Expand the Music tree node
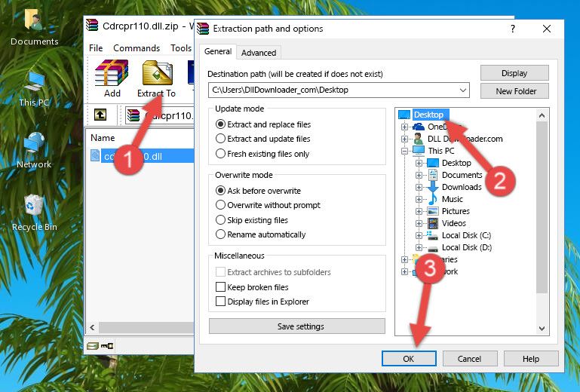Screen dimensions: 580x392 pos(419,199)
